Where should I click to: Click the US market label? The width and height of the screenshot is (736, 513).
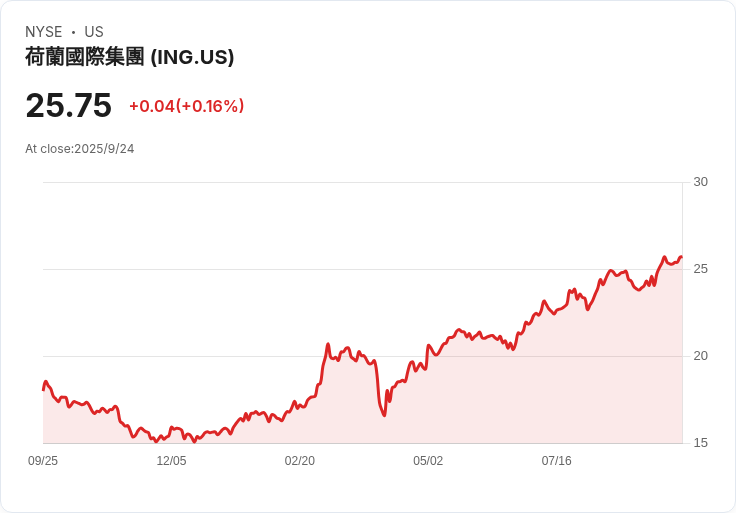point(94,32)
